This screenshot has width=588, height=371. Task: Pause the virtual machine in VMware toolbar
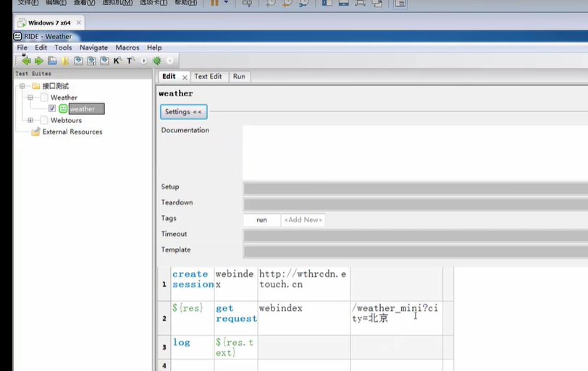[214, 3]
